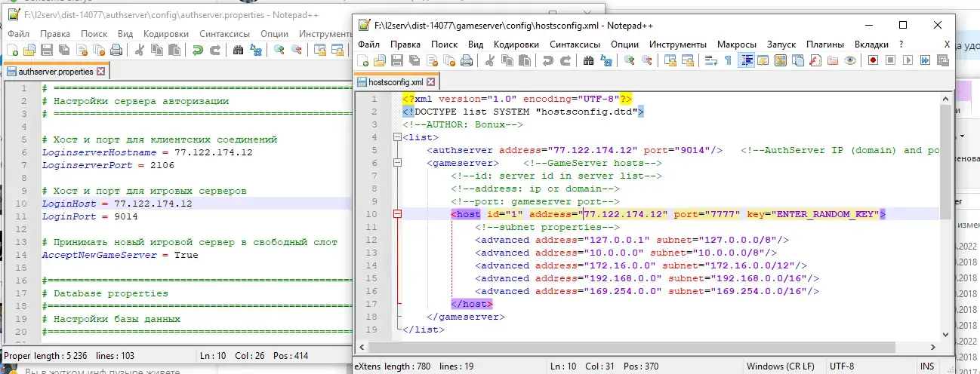Open Поиск menu in authserver.properties window
The image size is (980, 374).
[x=94, y=34]
